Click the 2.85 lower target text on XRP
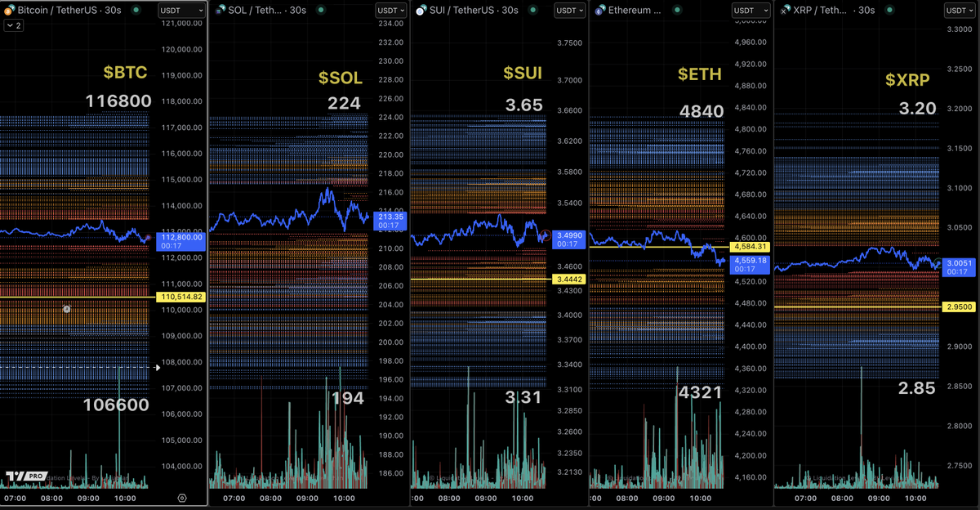Viewport: 980px width, 510px height. coord(915,388)
